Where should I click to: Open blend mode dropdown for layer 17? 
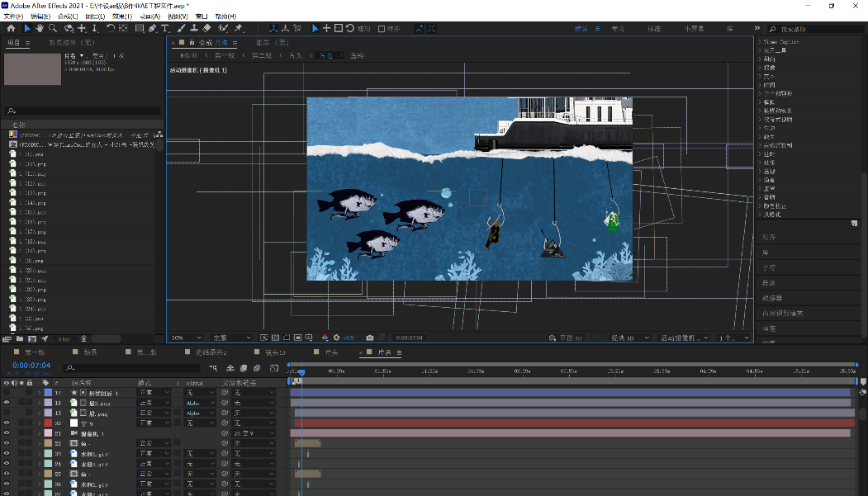(154, 393)
